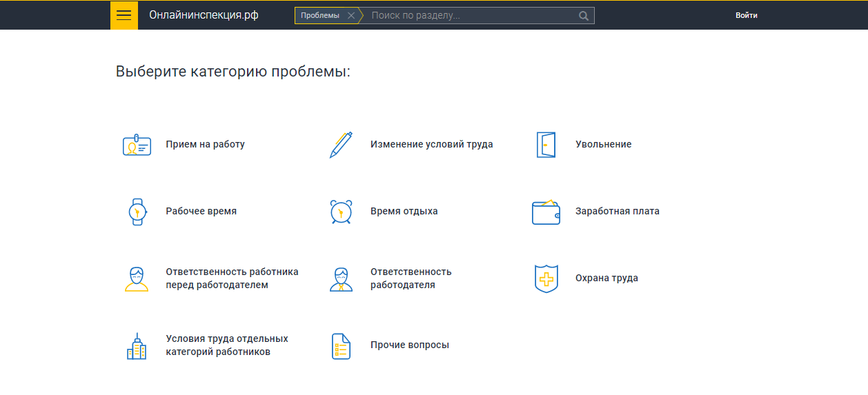Click the checklist document icon for other questions
868x395 pixels.
click(341, 346)
